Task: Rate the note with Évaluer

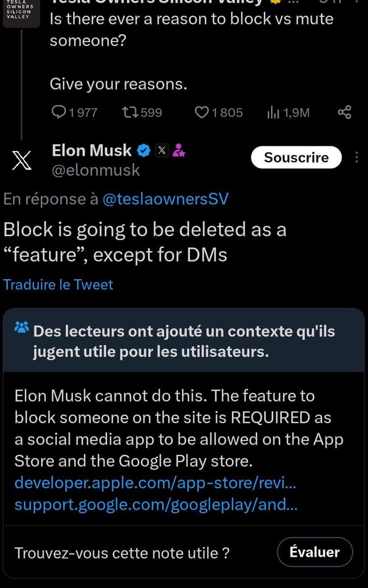Action: click(315, 552)
